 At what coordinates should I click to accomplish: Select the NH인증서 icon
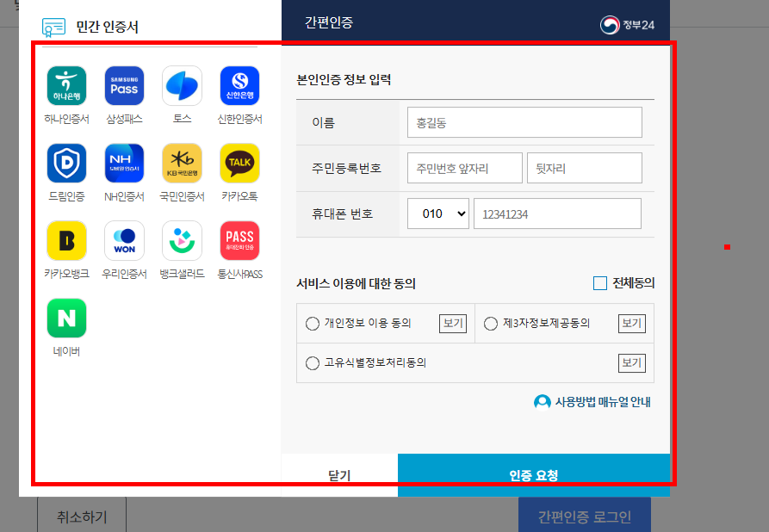124,164
